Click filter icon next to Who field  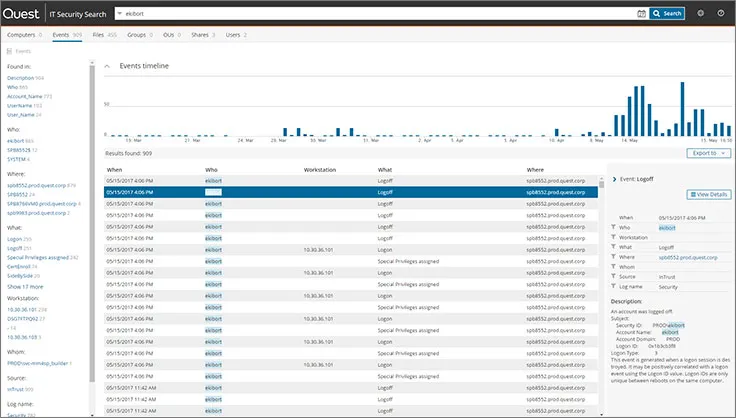tap(613, 227)
